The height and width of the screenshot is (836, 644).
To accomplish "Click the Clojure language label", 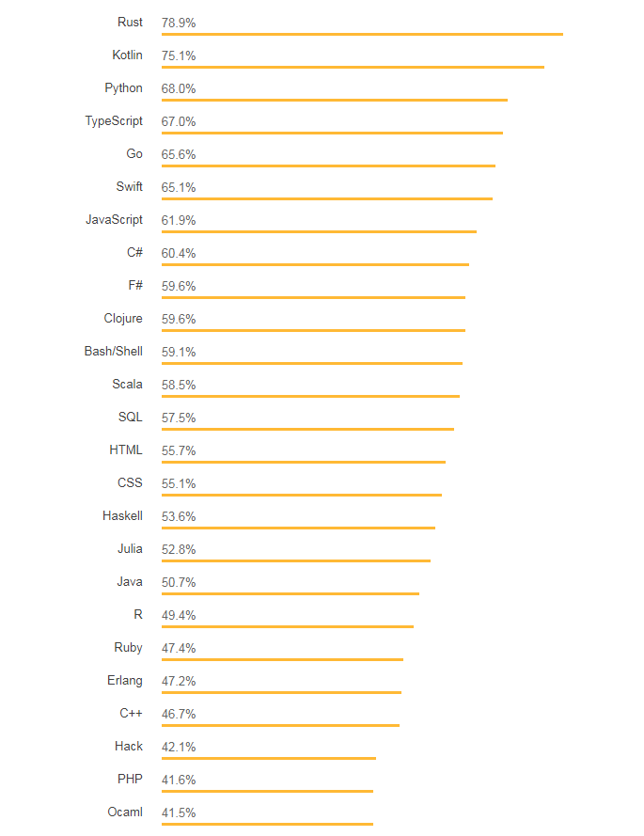I will pos(123,319).
